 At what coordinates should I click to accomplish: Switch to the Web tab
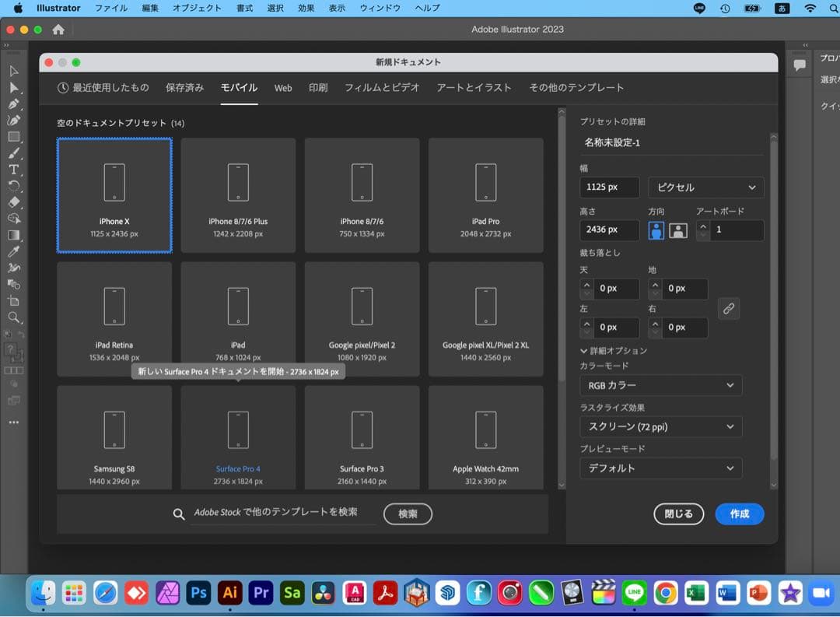[283, 88]
